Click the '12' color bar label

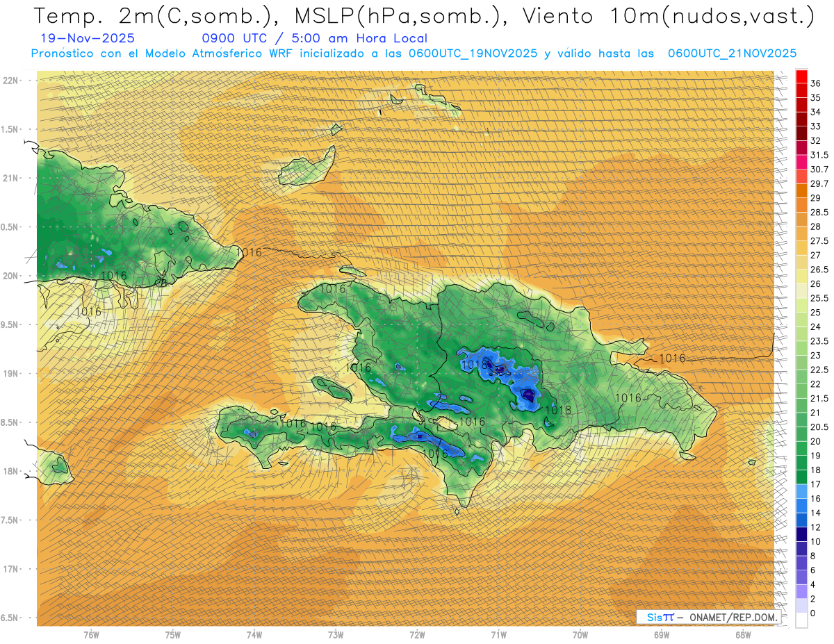point(815,527)
